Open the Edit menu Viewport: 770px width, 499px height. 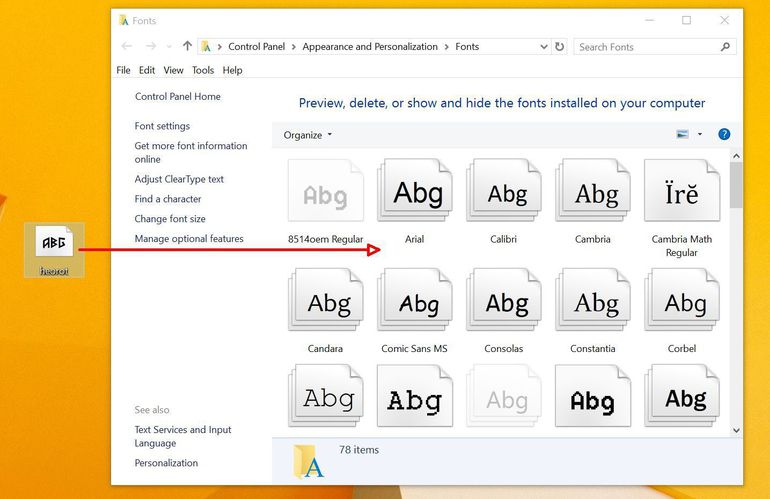click(147, 70)
